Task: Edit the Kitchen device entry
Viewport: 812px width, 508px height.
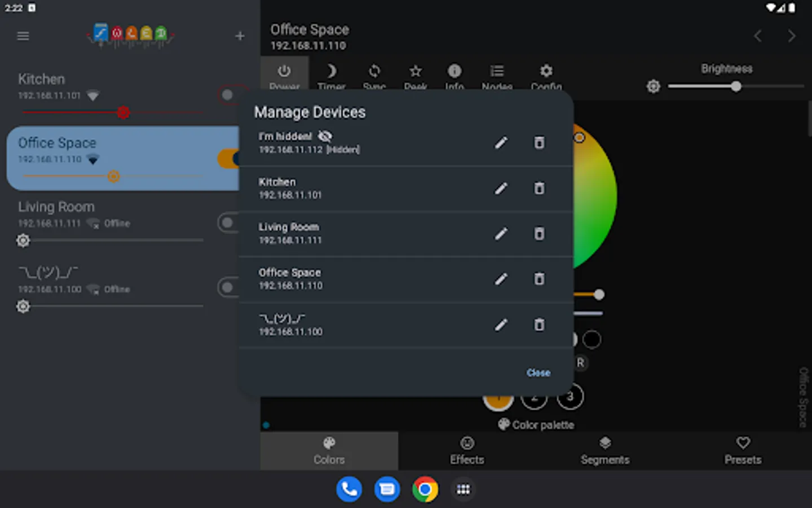Action: coord(501,189)
